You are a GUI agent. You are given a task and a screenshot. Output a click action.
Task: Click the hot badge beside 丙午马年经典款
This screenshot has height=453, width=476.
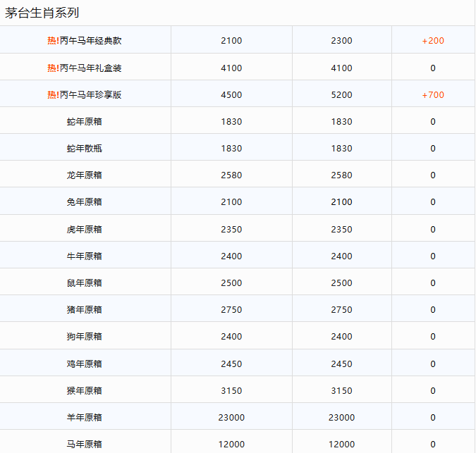(53, 41)
